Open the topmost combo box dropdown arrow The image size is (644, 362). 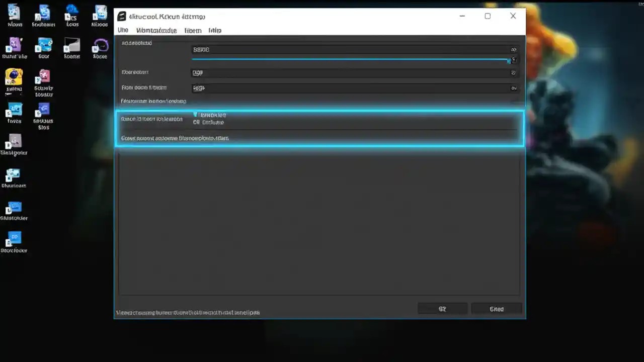[x=513, y=49]
